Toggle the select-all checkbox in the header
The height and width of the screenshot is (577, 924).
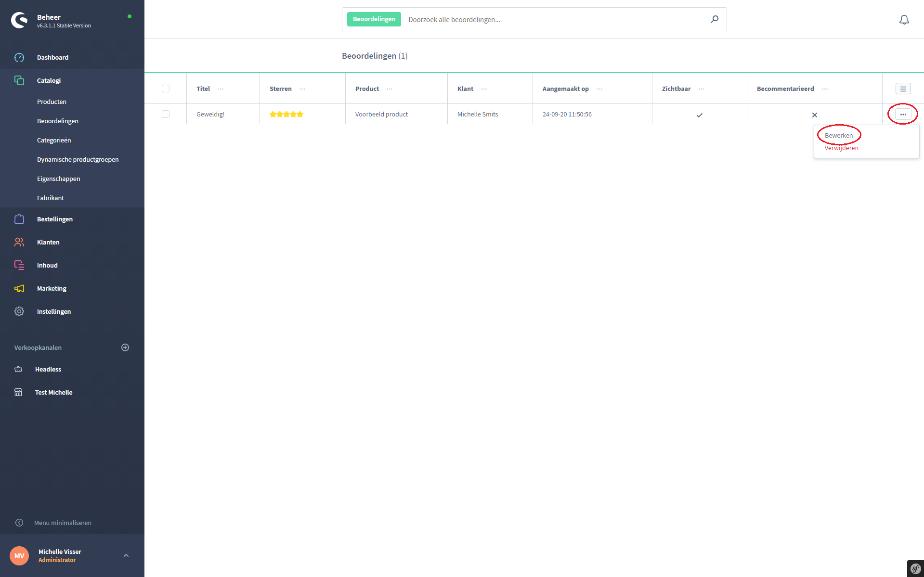coord(166,89)
